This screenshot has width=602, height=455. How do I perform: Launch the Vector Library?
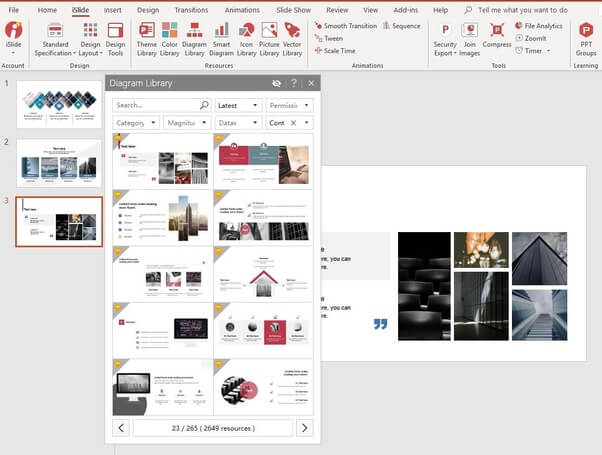pyautogui.click(x=293, y=39)
